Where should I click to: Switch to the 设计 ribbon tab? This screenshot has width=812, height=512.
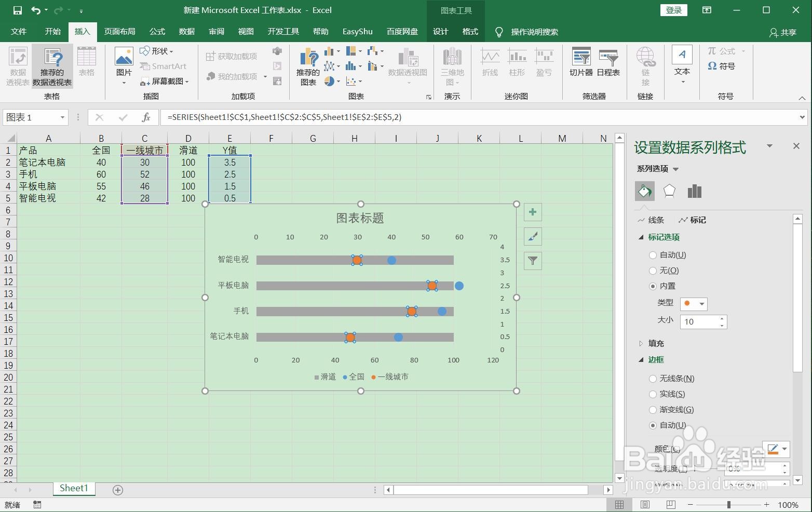[440, 32]
